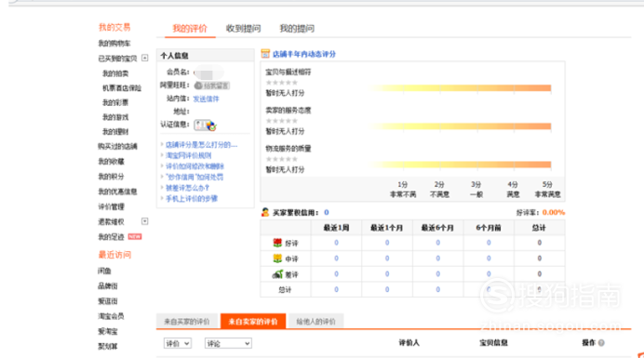Expand the 退款维权 arrow box

(144, 221)
